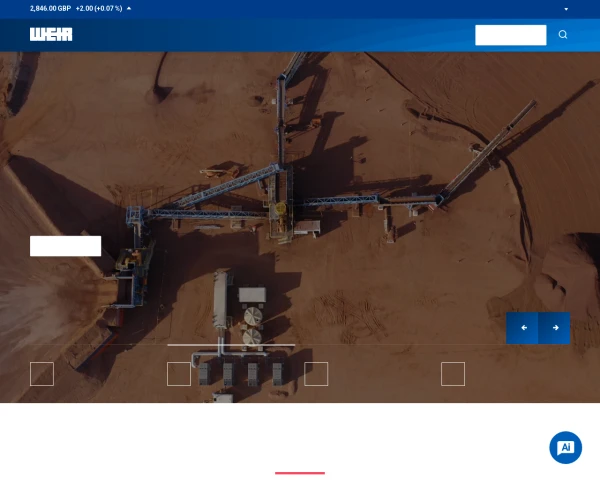Click the white hero call-to-action button
The image size is (600, 480).
coord(65,246)
